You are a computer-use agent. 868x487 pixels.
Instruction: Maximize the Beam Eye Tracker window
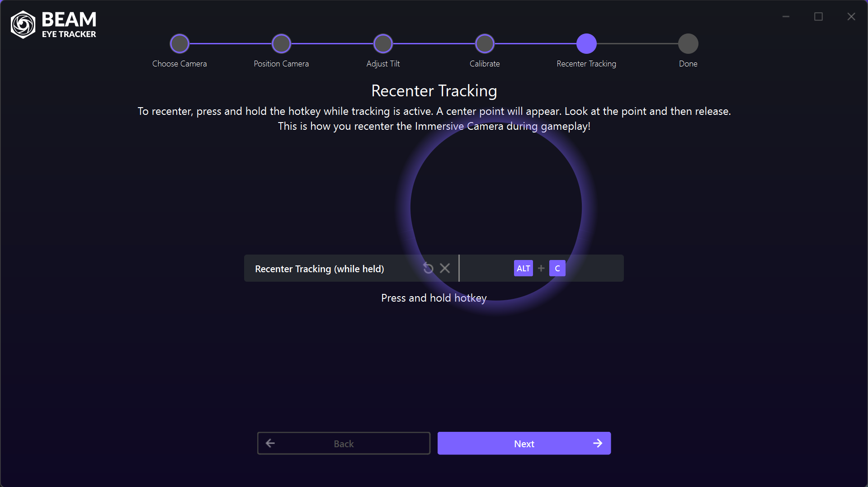(x=818, y=17)
